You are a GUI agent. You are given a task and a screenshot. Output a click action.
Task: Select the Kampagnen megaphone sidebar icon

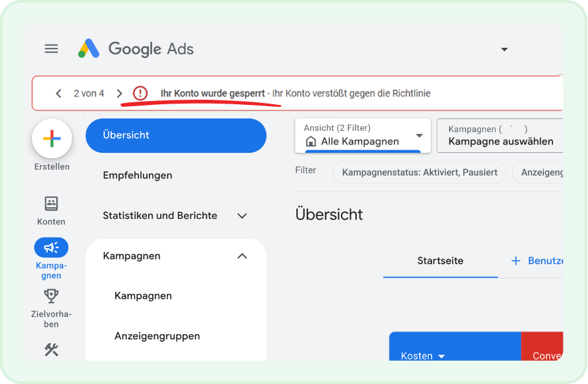51,248
